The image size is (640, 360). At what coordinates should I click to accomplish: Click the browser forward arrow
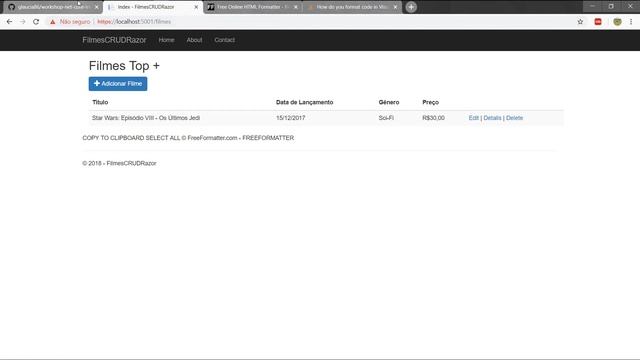click(x=22, y=22)
